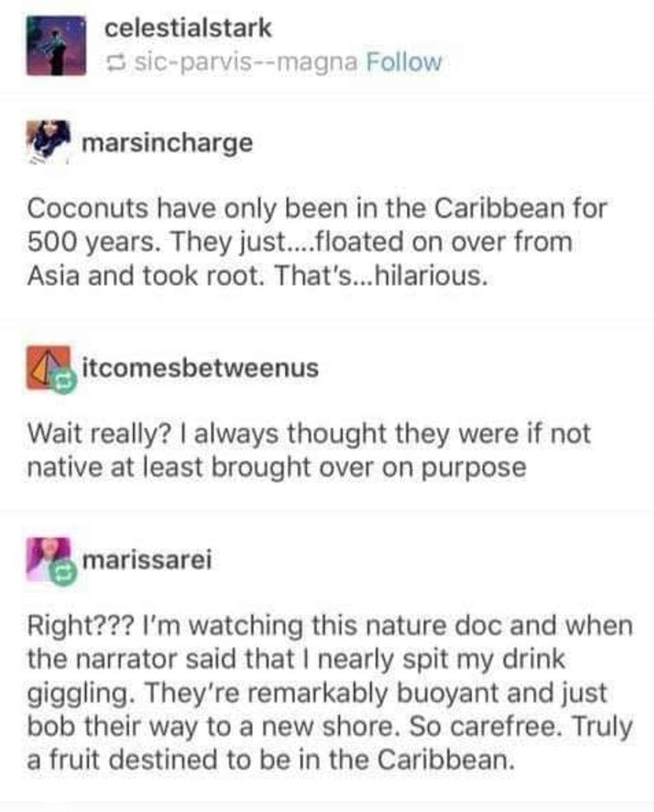Open the itcomesbetweenus blog name
The height and width of the screenshot is (812, 654).
click(x=200, y=368)
